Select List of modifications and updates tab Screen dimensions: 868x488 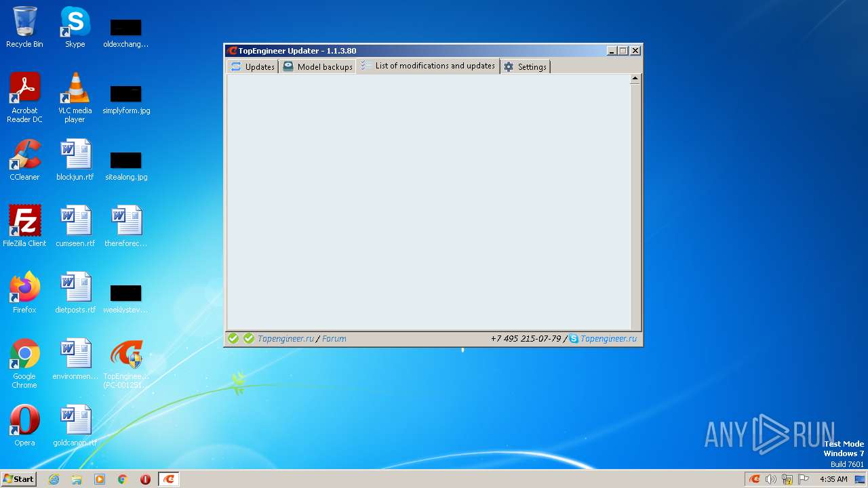click(x=428, y=66)
